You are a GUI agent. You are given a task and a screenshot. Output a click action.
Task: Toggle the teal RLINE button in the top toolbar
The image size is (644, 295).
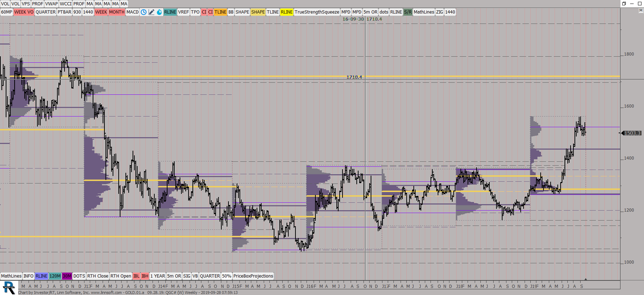(170, 12)
